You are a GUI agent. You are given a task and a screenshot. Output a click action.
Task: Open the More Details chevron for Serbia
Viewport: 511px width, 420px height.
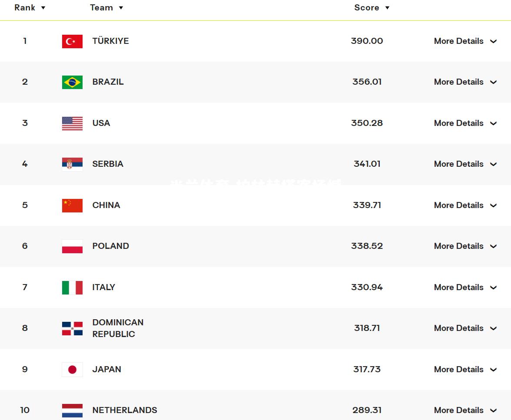click(494, 164)
